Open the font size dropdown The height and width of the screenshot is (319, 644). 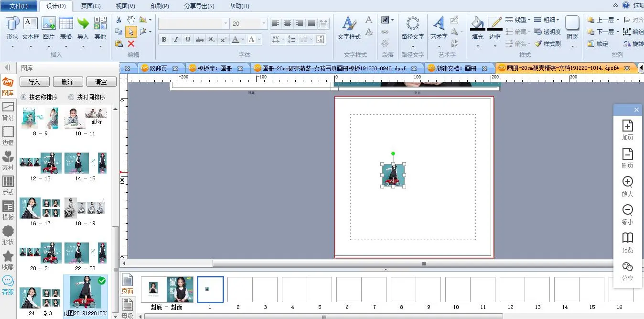point(263,23)
